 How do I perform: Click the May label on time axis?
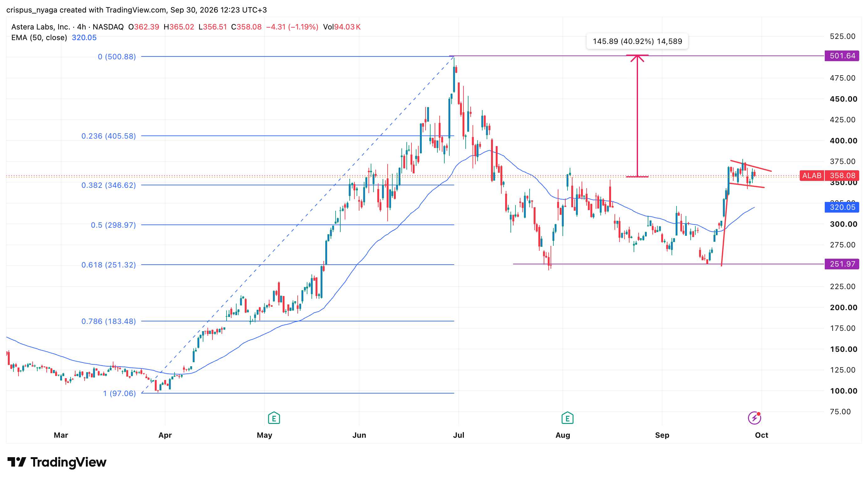(x=264, y=435)
